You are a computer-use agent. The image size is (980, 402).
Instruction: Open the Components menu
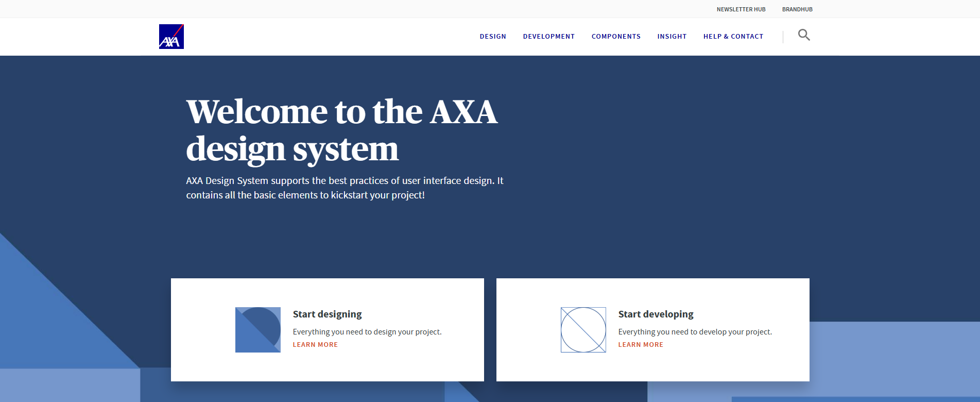coord(616,37)
